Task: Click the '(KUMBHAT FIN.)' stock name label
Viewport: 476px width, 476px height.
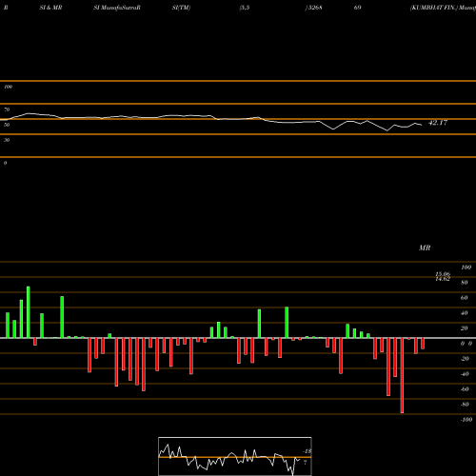Action: (x=434, y=8)
